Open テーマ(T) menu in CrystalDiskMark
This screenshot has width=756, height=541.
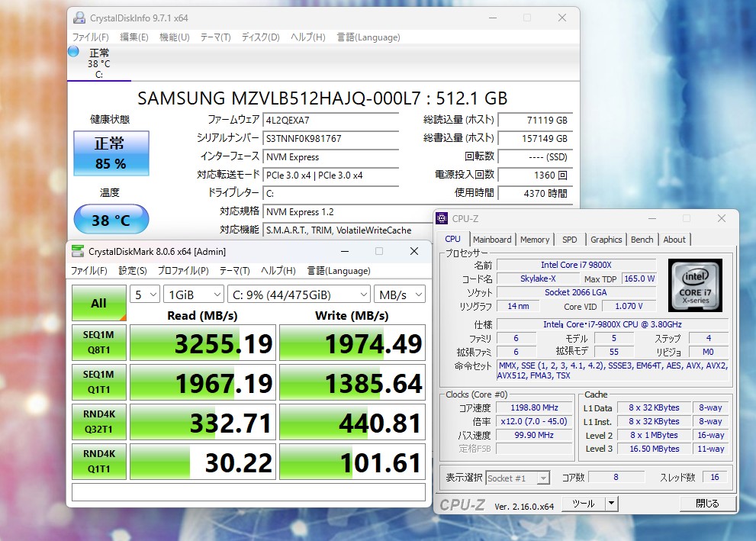(235, 270)
